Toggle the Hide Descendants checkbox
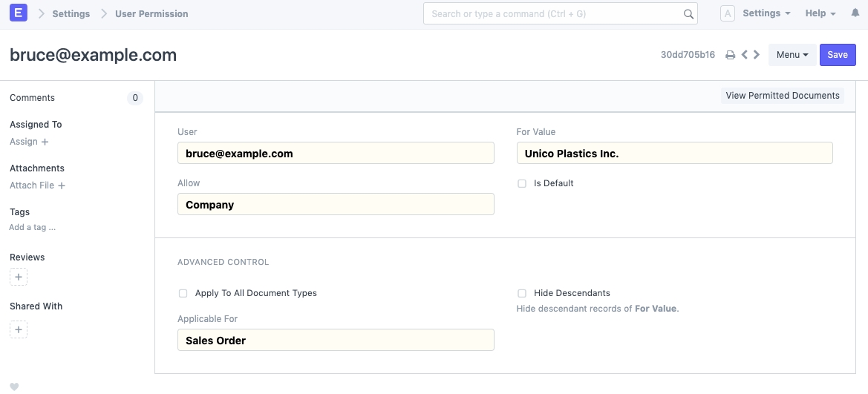The image size is (868, 394). pyautogui.click(x=522, y=293)
